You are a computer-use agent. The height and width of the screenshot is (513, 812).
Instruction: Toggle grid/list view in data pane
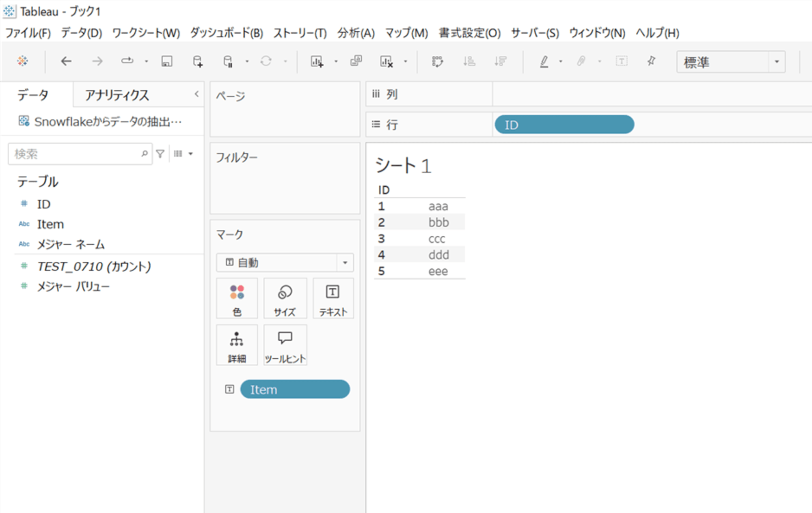click(178, 154)
